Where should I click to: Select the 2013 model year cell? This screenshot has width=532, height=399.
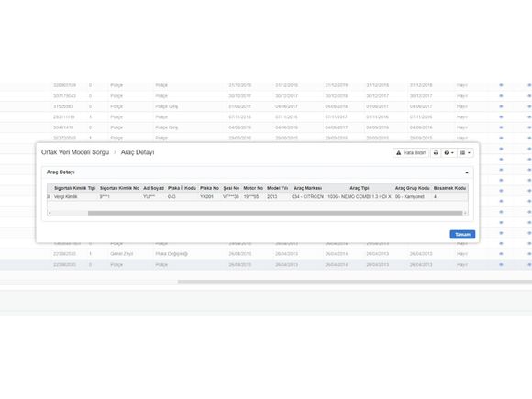coord(277,197)
